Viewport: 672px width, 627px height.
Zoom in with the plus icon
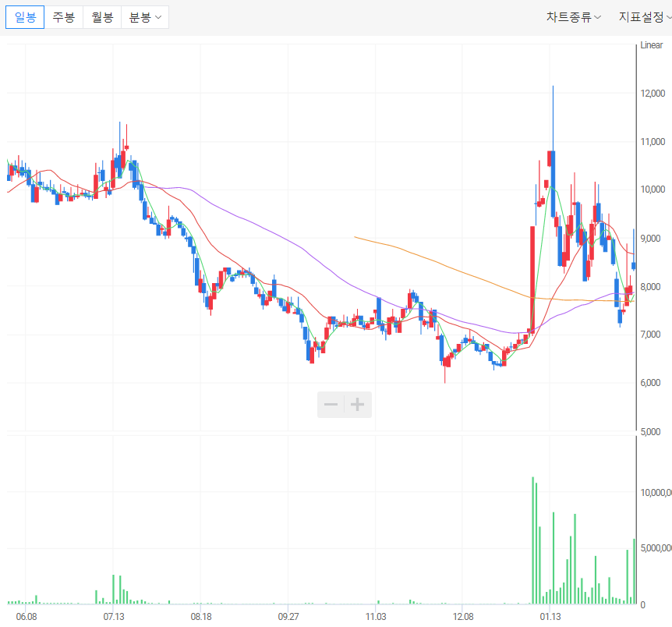click(x=358, y=405)
